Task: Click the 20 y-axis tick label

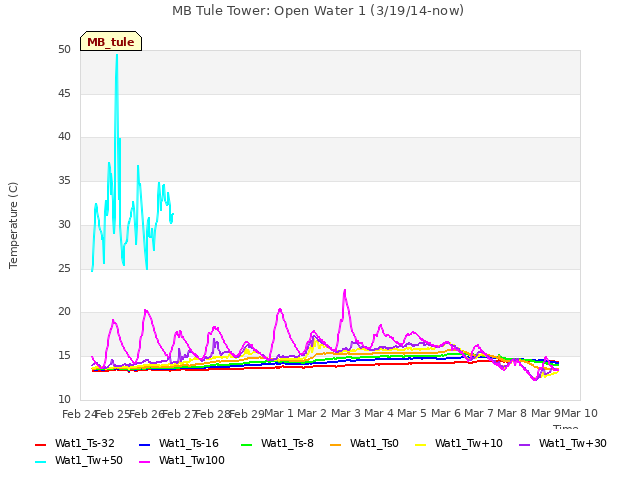Action: tap(64, 312)
